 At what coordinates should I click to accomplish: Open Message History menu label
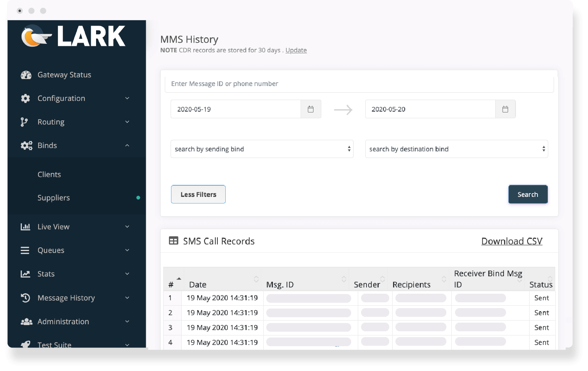pos(66,298)
